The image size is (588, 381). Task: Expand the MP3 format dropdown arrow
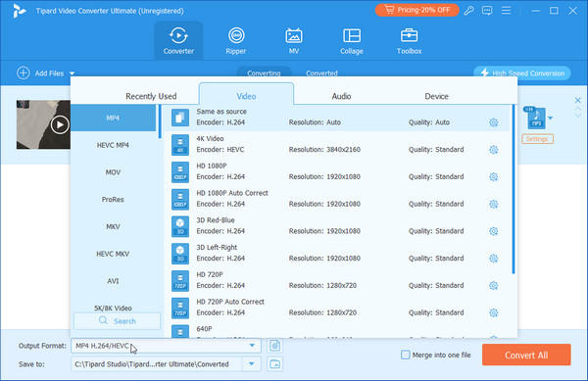tap(550, 118)
